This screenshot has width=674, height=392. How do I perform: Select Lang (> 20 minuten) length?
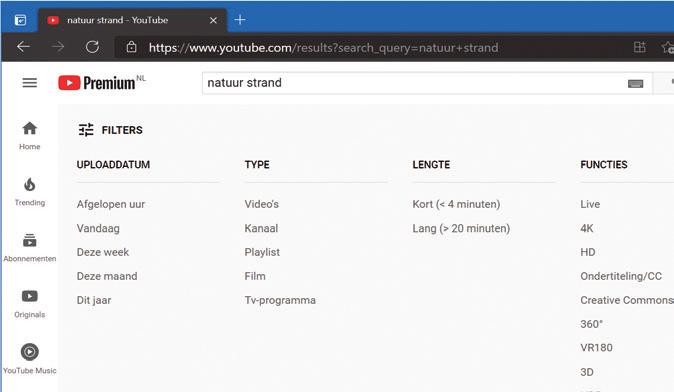click(x=461, y=228)
